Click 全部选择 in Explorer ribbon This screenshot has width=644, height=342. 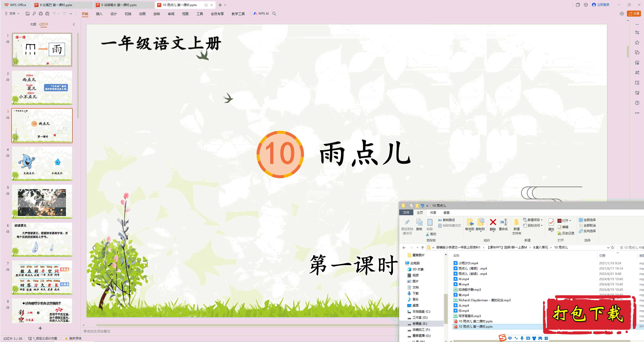[587, 220]
